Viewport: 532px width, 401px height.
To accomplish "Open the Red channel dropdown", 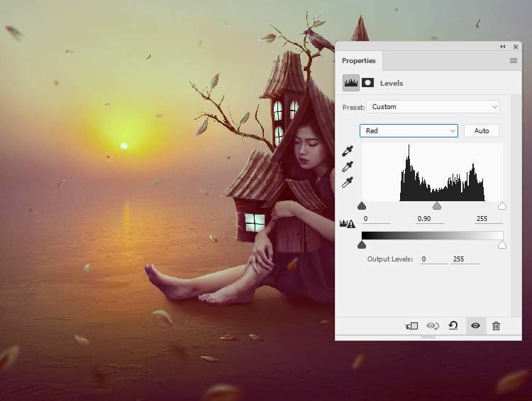I will click(409, 131).
